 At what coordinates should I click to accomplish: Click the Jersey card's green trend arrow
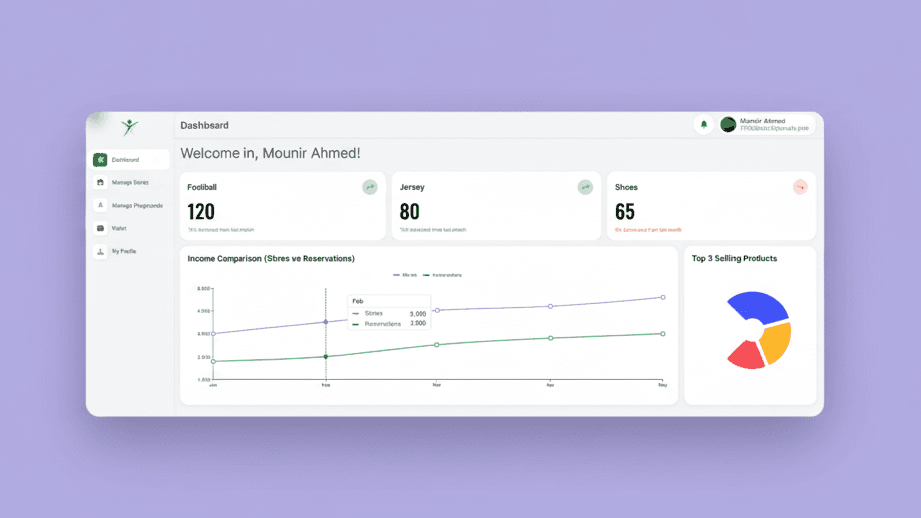[585, 187]
